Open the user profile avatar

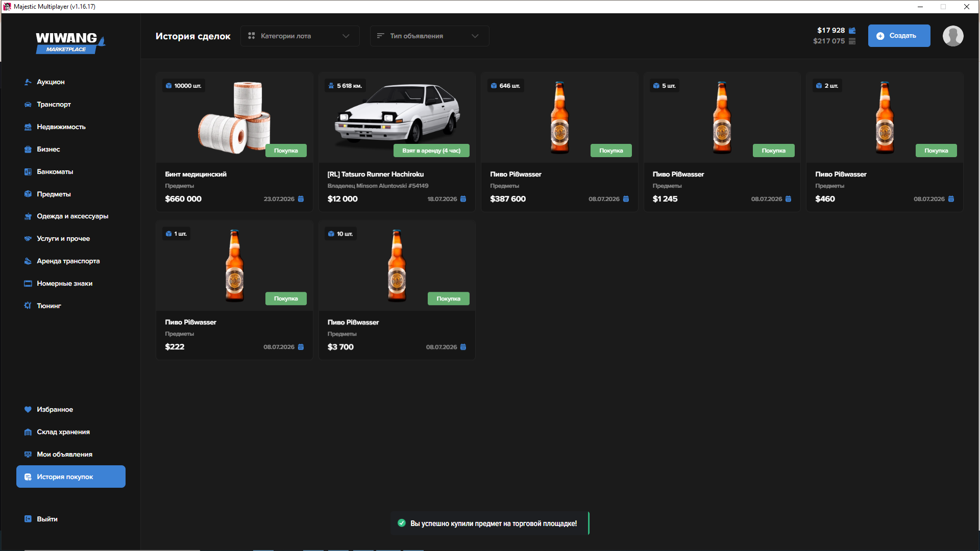(x=953, y=36)
